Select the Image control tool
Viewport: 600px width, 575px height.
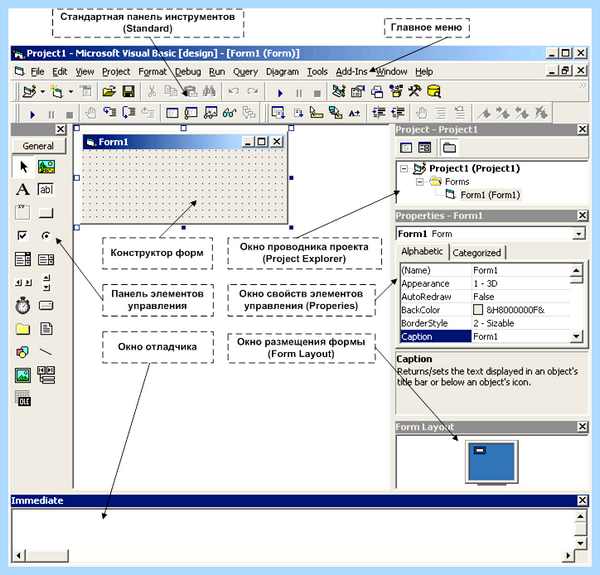pos(23,375)
